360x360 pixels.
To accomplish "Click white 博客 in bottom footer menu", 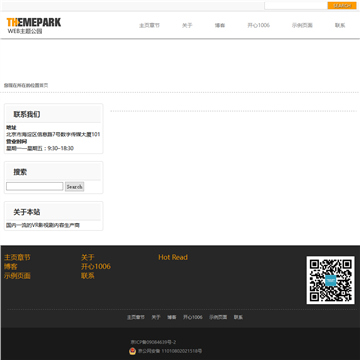I will coord(172,317).
